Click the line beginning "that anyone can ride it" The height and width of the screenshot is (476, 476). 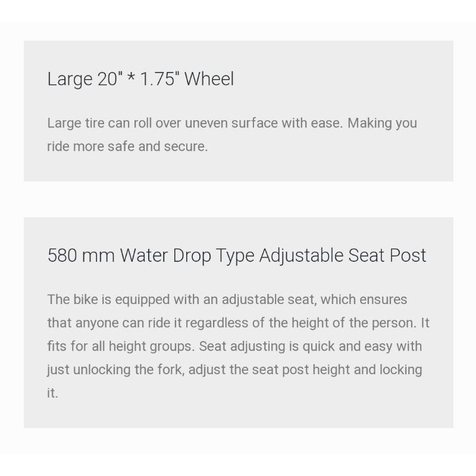click(239, 323)
